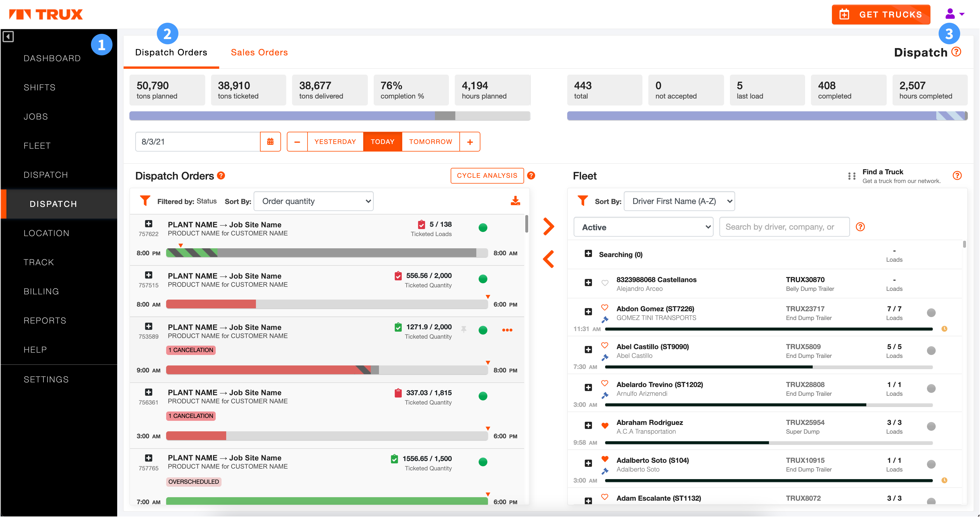Click the gray status dot for Abdon Gomez
Viewport: 980px width, 517px height.
[x=931, y=313]
